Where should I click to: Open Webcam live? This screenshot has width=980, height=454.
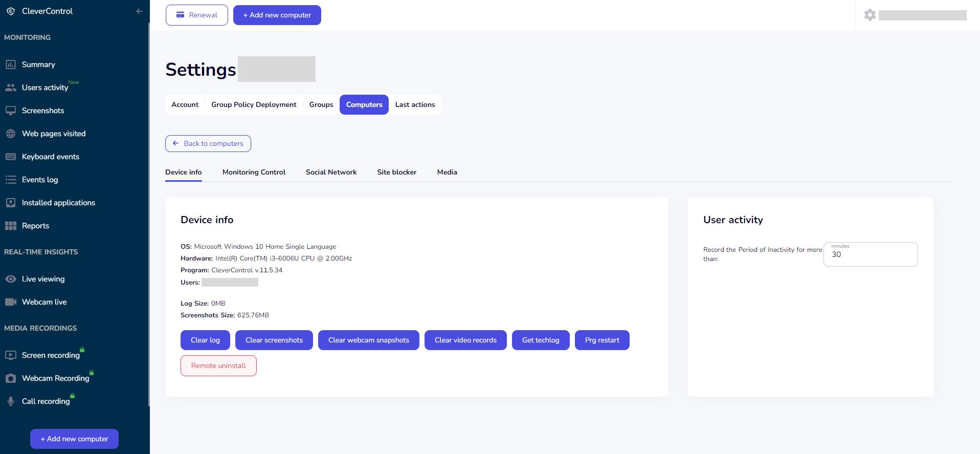[44, 302]
